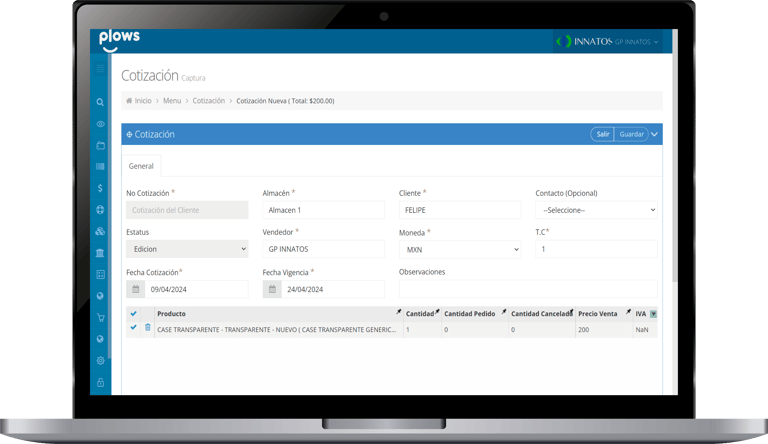Pin the Producto column
This screenshot has height=444, width=768.
point(399,312)
